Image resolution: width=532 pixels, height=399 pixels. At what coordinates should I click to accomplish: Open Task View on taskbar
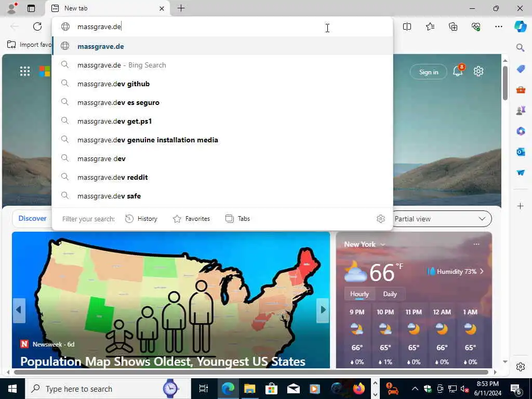[x=204, y=389]
